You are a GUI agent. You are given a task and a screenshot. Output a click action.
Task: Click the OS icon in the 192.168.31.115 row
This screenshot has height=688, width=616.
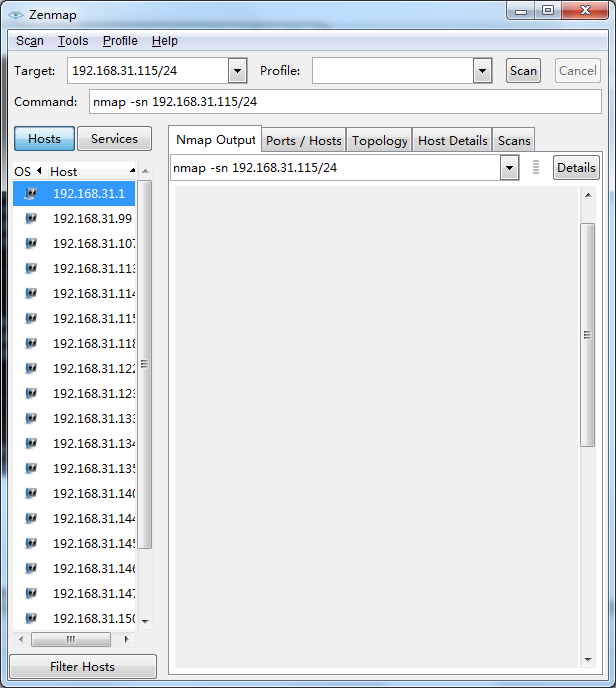31,319
